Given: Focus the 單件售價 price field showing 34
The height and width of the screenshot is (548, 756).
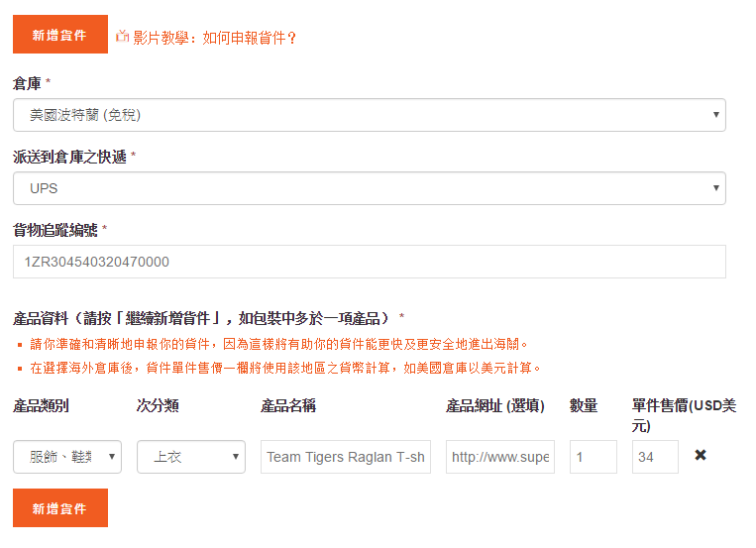Looking at the screenshot, I should tap(655, 457).
